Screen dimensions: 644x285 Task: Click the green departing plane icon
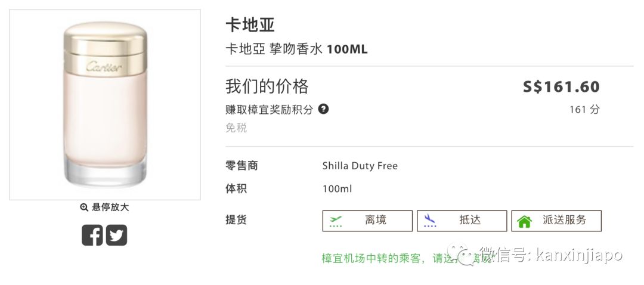(336, 221)
